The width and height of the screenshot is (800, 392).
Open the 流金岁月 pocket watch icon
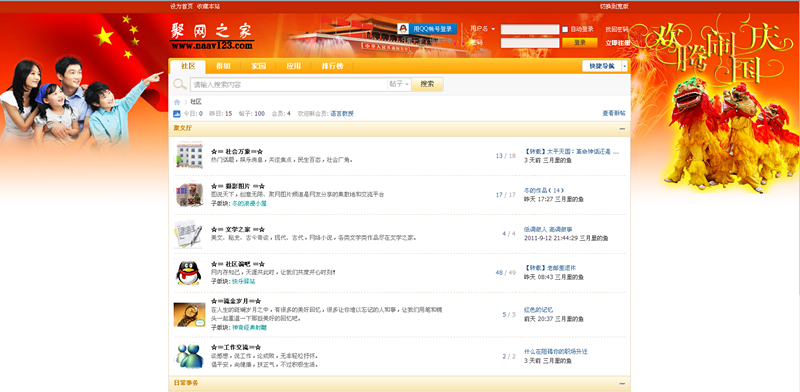click(x=189, y=314)
